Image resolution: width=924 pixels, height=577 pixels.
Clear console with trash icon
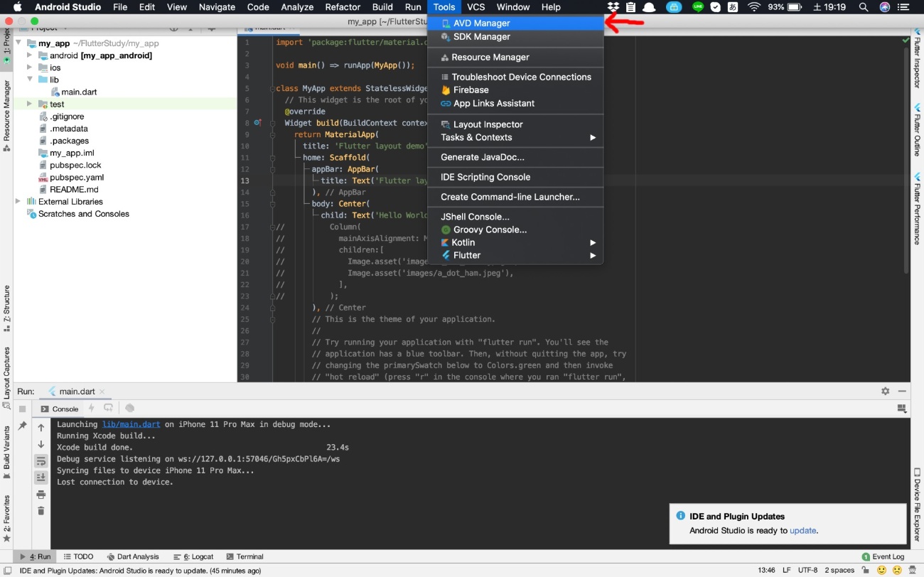point(41,511)
